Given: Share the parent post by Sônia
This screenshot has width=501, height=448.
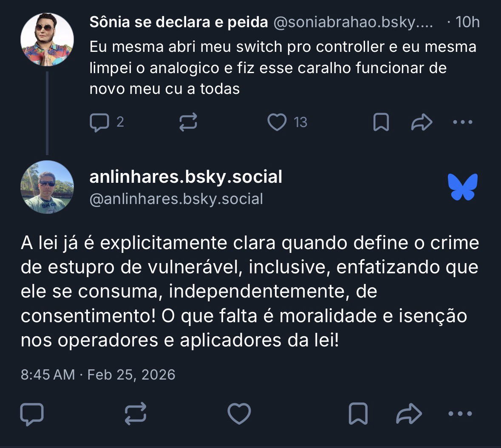Looking at the screenshot, I should [x=422, y=122].
